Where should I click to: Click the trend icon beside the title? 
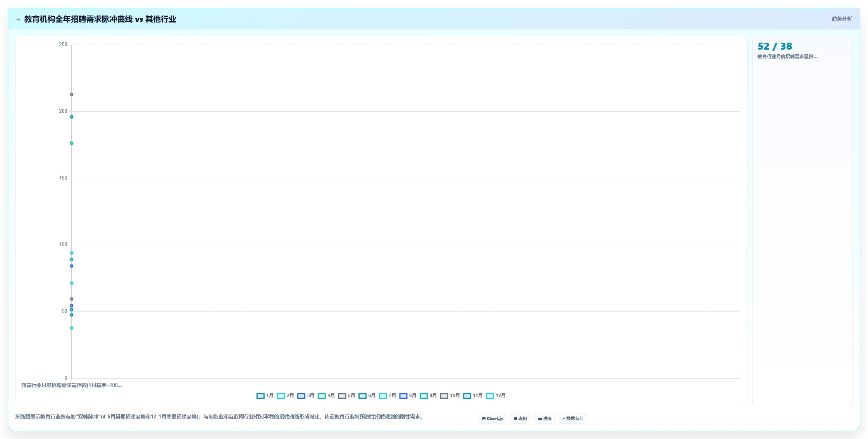pos(18,19)
